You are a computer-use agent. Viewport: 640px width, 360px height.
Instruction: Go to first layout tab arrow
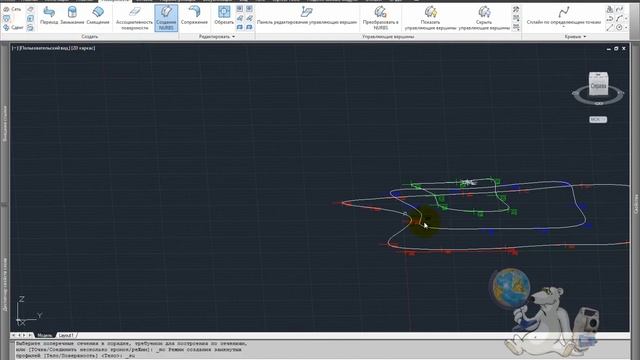(x=13, y=336)
